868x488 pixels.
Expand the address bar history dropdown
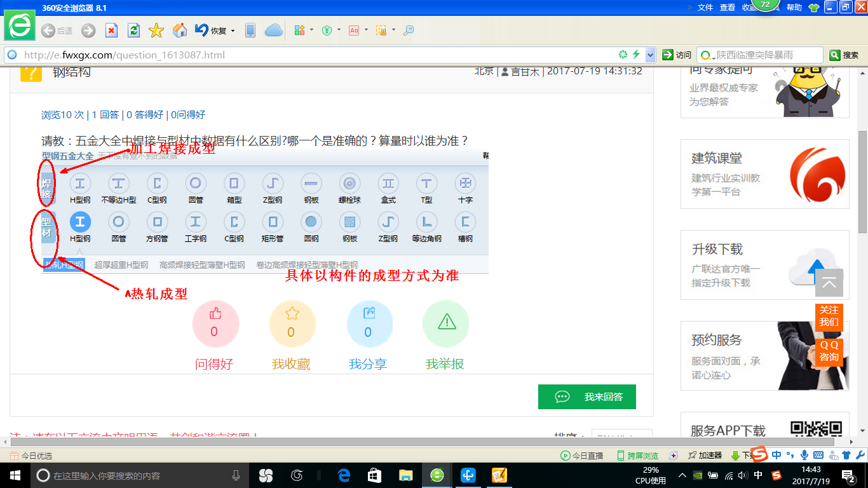click(650, 55)
